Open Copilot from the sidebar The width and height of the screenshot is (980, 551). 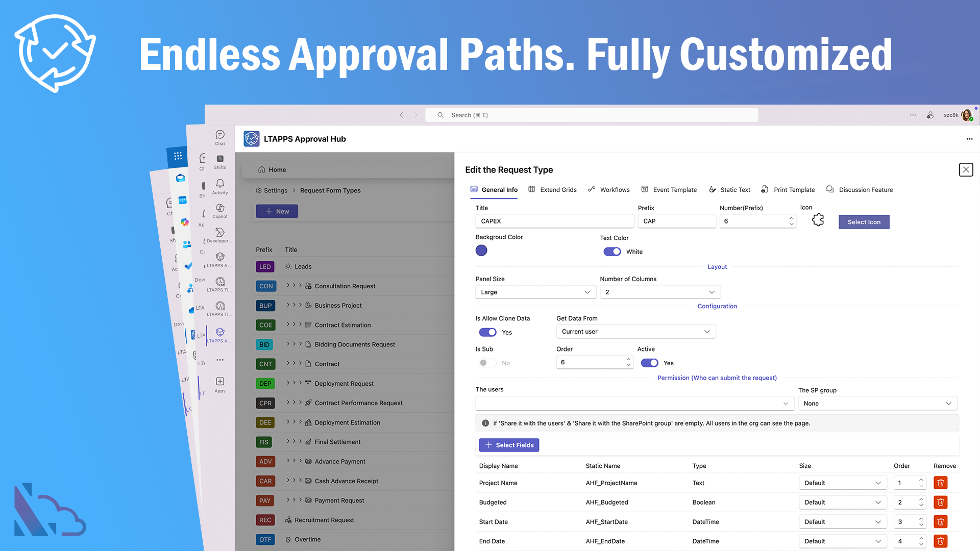220,209
